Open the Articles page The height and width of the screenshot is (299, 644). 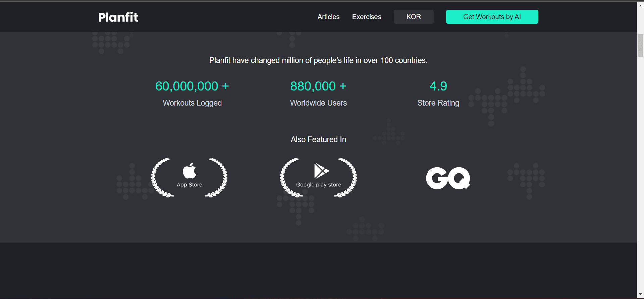(x=328, y=17)
